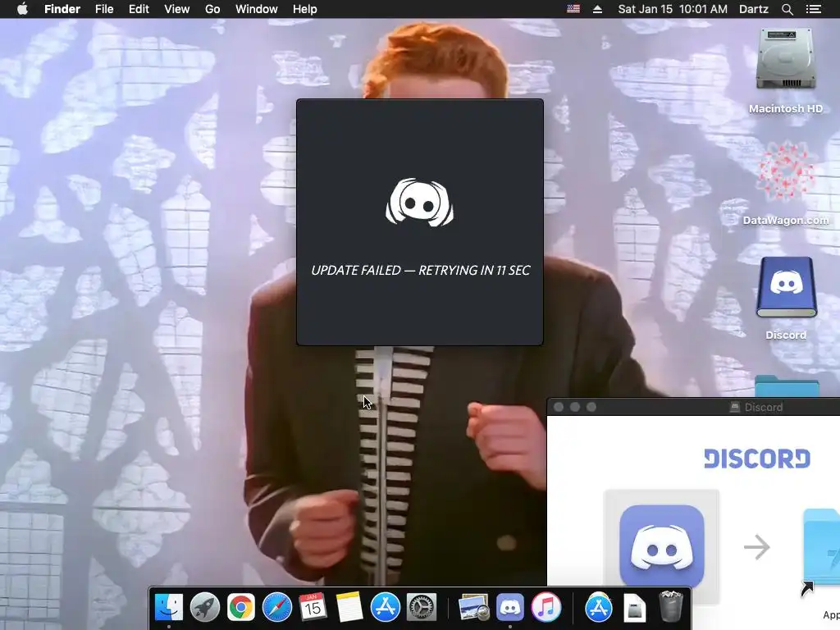Open the Window menu
This screenshot has height=630, width=840.
click(256, 9)
